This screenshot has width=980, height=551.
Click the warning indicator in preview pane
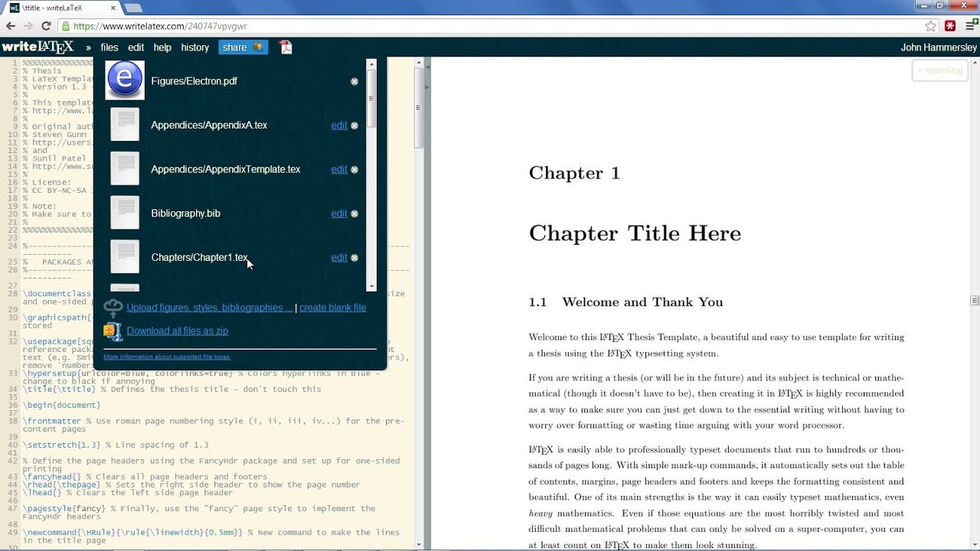tap(940, 70)
